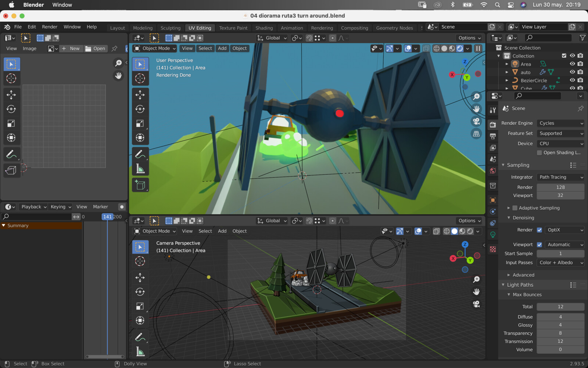Screen dimensions: 588x368
Task: Open the Marker menu in timeline
Action: [x=100, y=207]
